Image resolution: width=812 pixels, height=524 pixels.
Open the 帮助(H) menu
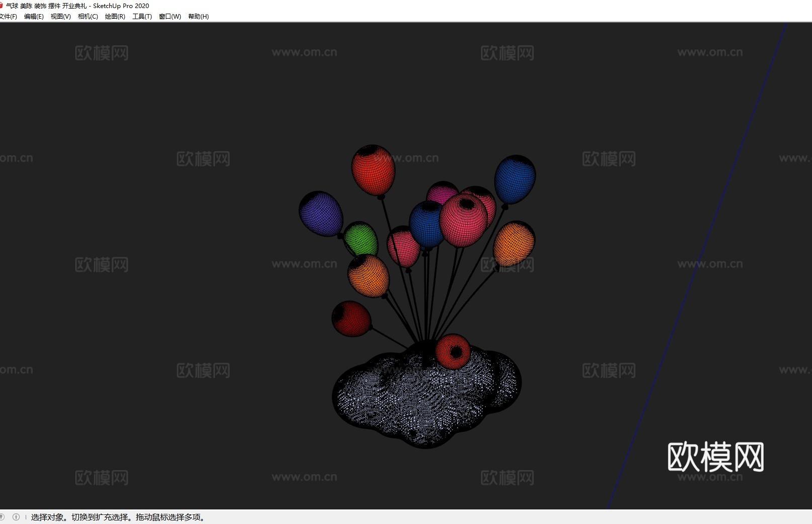(198, 17)
